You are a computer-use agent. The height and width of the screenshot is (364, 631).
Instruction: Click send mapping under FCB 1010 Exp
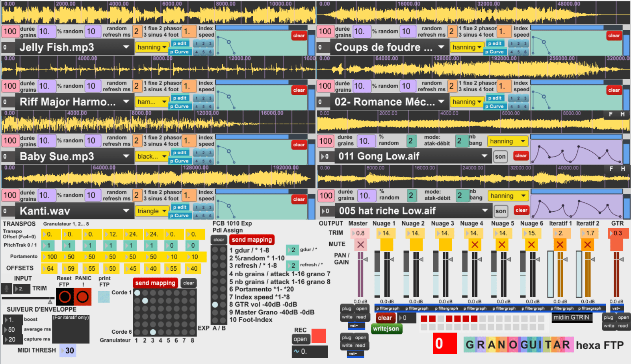click(252, 240)
